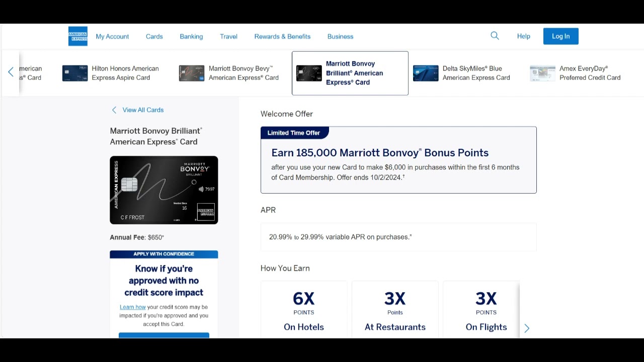Screen dimensions: 644x362
Task: Click the Apply With Confidence banner
Action: (x=164, y=254)
